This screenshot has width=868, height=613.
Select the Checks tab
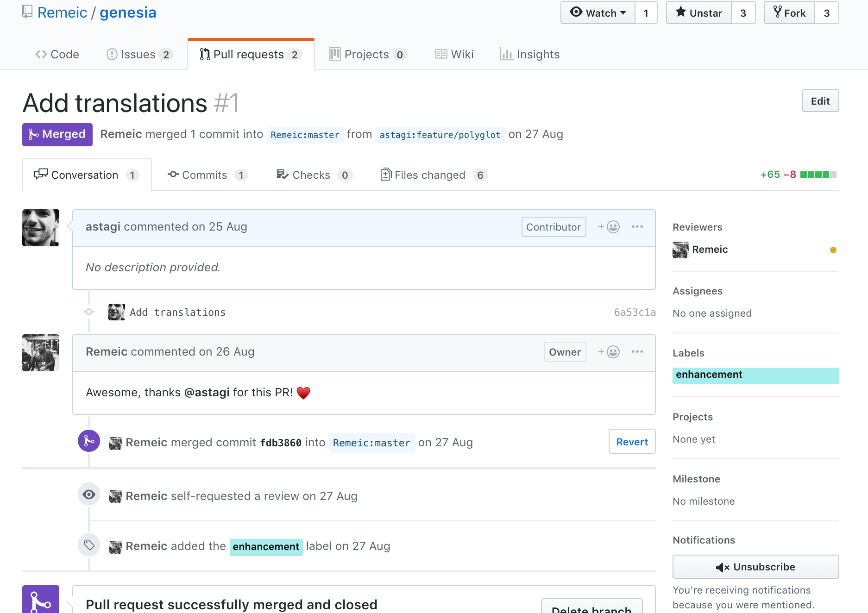pos(314,175)
